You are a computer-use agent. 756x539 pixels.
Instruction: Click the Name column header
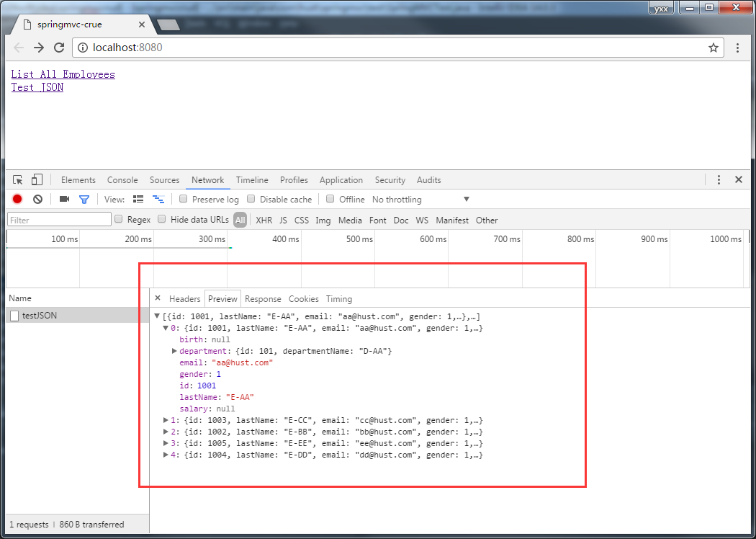pyautogui.click(x=77, y=298)
